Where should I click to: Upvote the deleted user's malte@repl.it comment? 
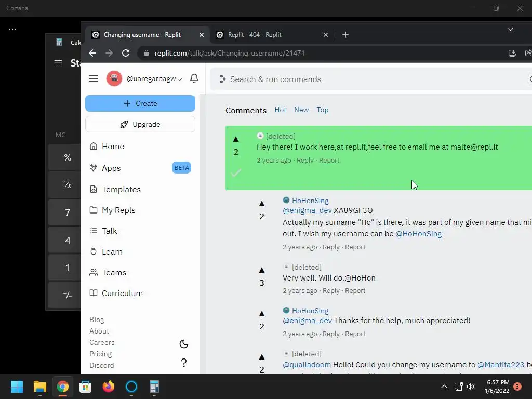click(x=236, y=139)
